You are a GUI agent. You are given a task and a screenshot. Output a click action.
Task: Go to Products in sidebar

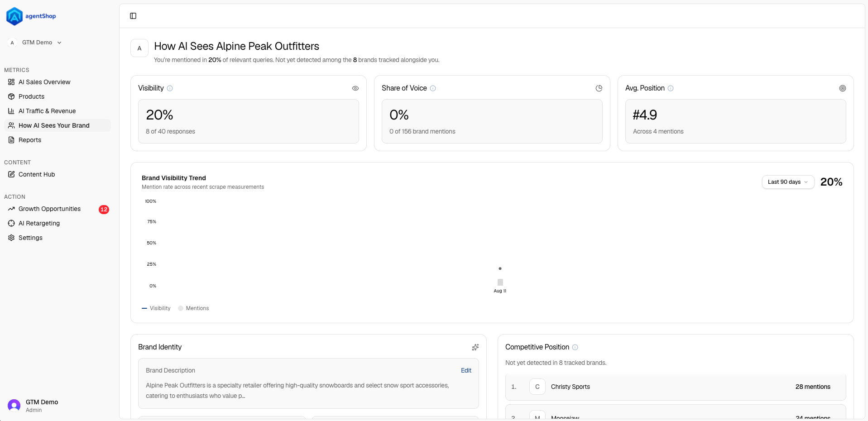[x=58, y=96]
